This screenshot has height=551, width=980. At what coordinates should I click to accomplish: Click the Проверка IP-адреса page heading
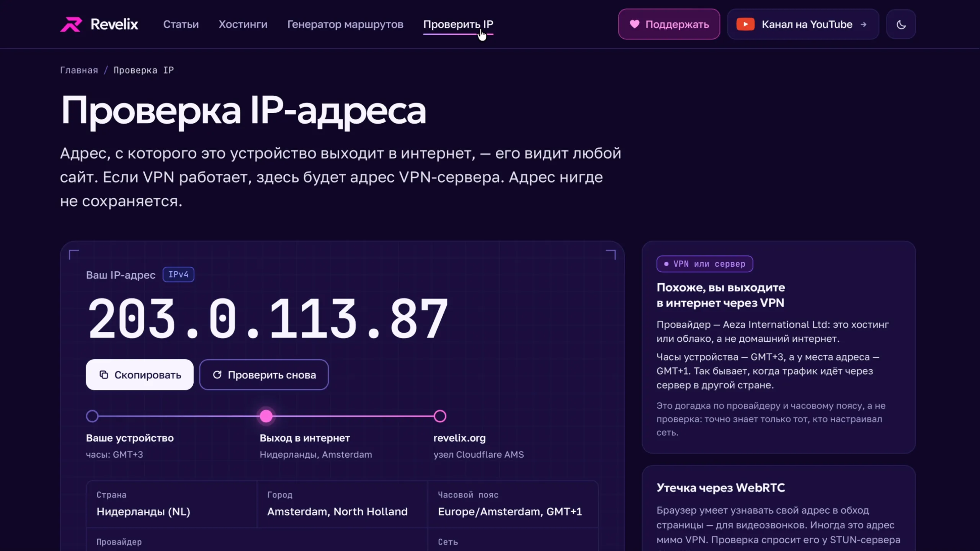tap(243, 111)
